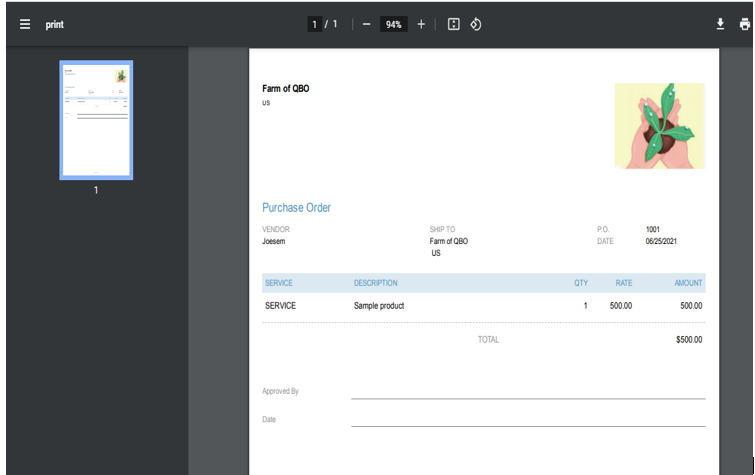Click the quantity value '1' in table
The height and width of the screenshot is (475, 755).
pos(586,306)
